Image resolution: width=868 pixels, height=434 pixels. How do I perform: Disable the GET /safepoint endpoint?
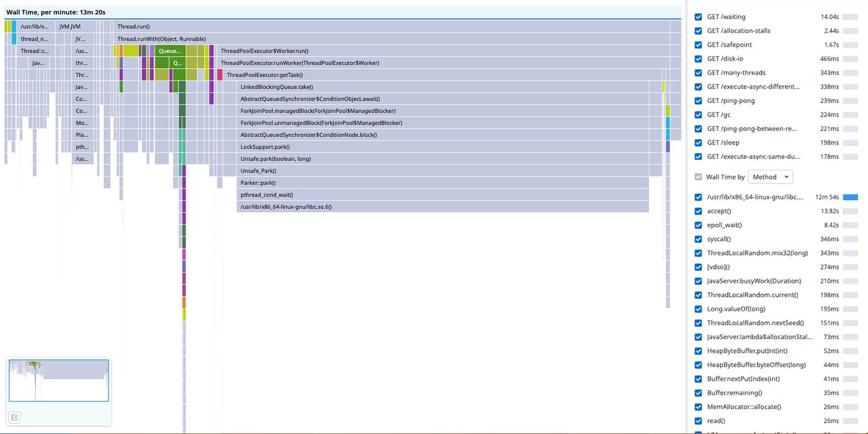698,45
